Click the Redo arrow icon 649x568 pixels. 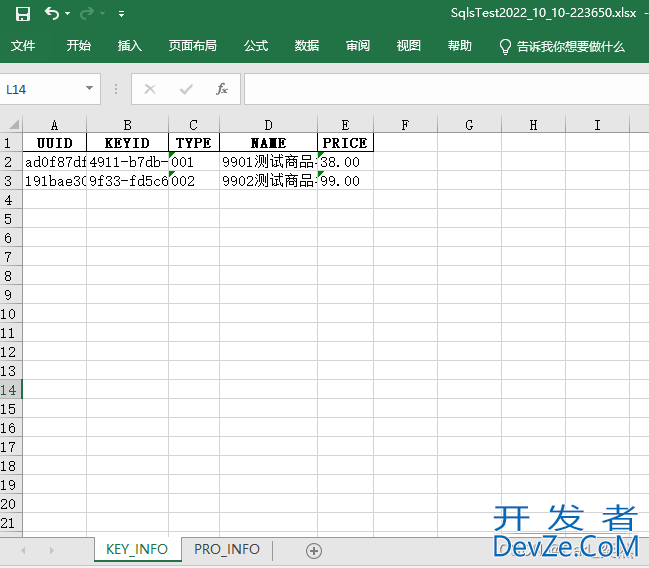point(87,14)
